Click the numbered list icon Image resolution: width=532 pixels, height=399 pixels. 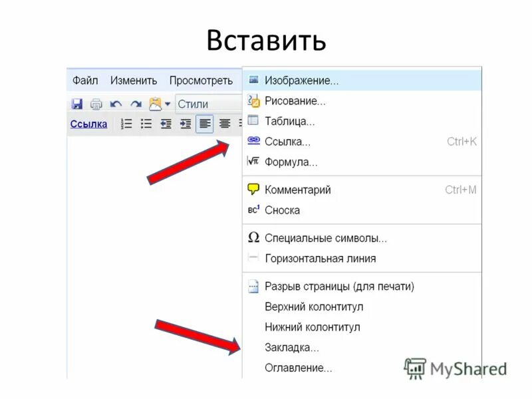(x=126, y=124)
